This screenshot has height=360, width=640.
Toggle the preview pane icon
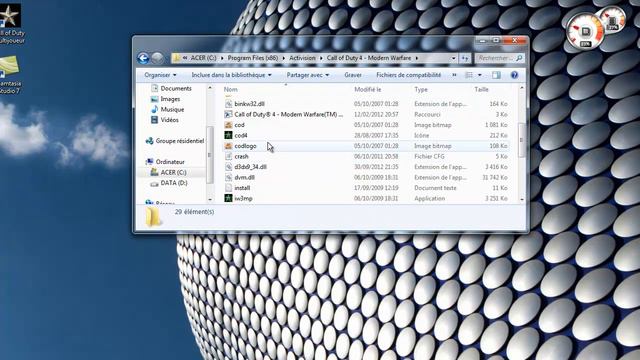click(496, 75)
